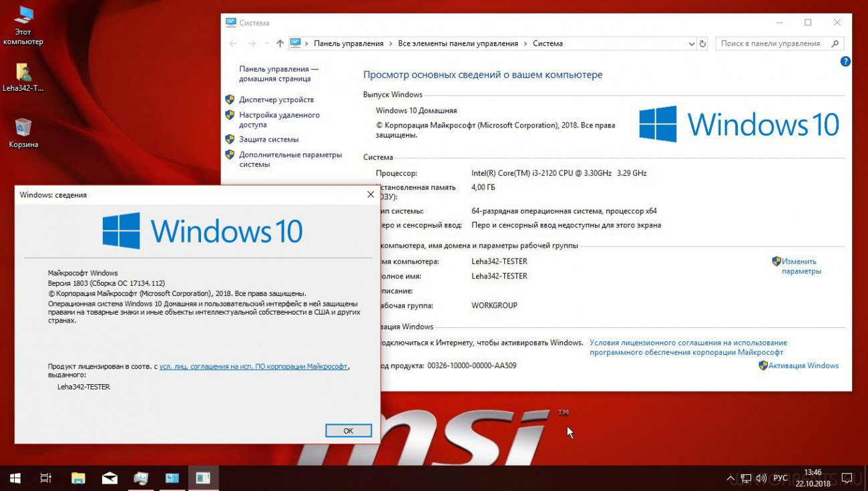Open Дополнительные параметры системы link
This screenshot has width=868, height=491.
pyautogui.click(x=290, y=159)
